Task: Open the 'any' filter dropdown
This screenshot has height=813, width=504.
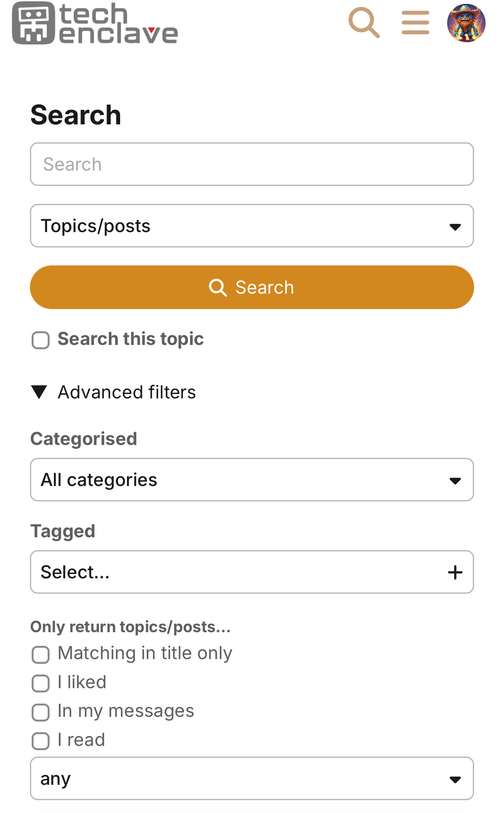Action: (x=252, y=778)
